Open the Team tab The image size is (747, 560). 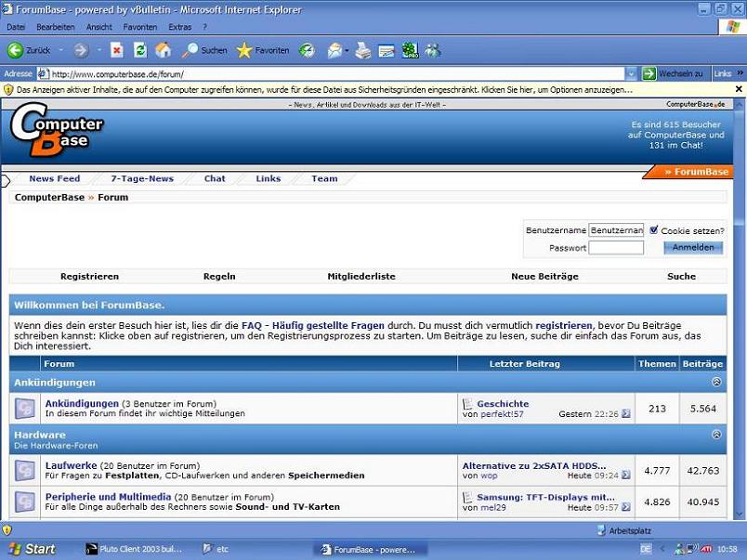(324, 178)
